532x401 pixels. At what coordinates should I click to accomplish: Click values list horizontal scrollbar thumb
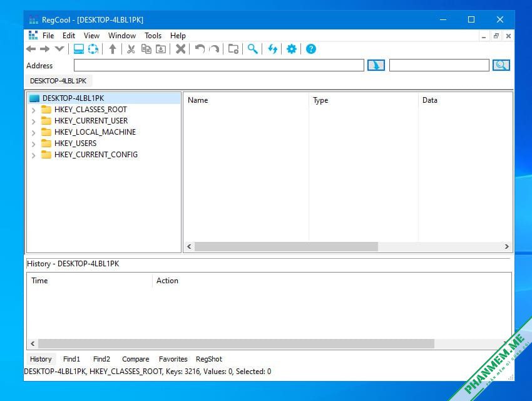286,246
